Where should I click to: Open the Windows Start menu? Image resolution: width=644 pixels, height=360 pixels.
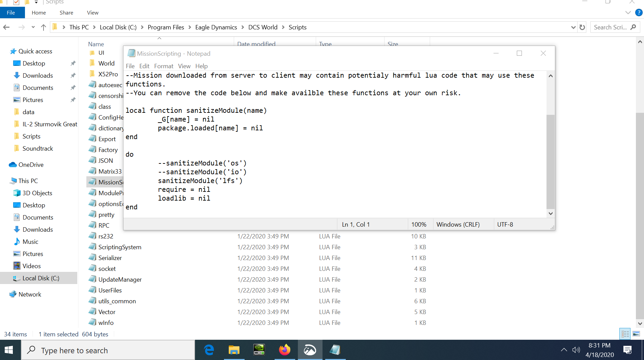click(x=9, y=350)
